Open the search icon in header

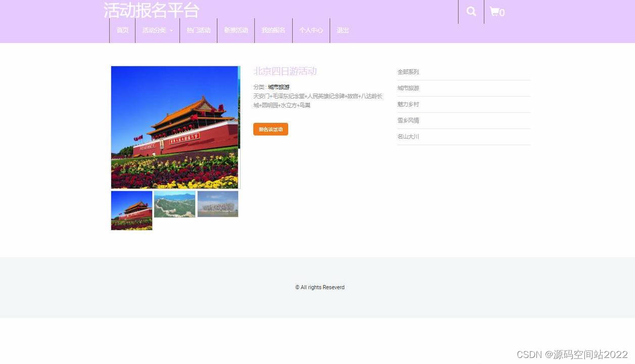click(471, 12)
